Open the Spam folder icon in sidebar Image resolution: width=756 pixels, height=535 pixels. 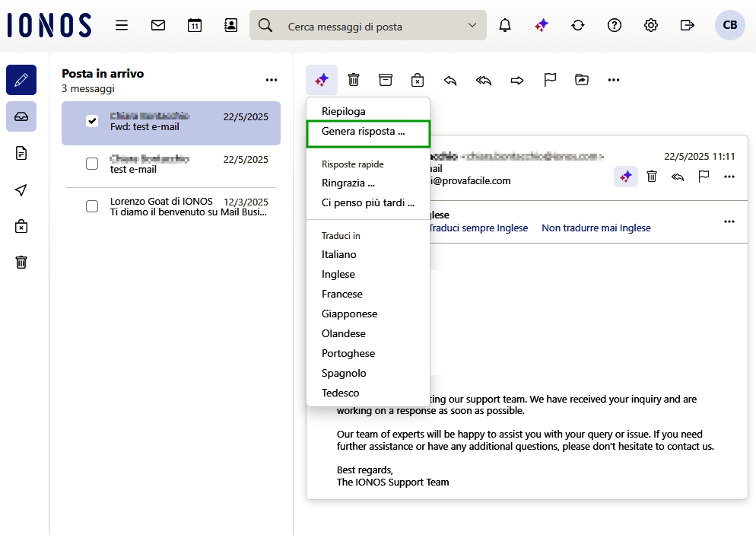tap(21, 226)
